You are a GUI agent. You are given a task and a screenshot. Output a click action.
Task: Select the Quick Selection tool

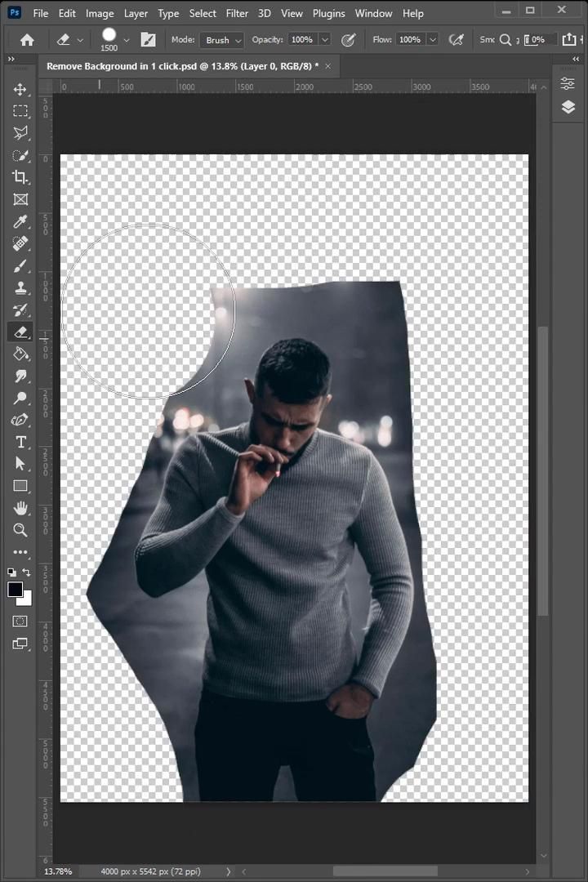coord(20,156)
